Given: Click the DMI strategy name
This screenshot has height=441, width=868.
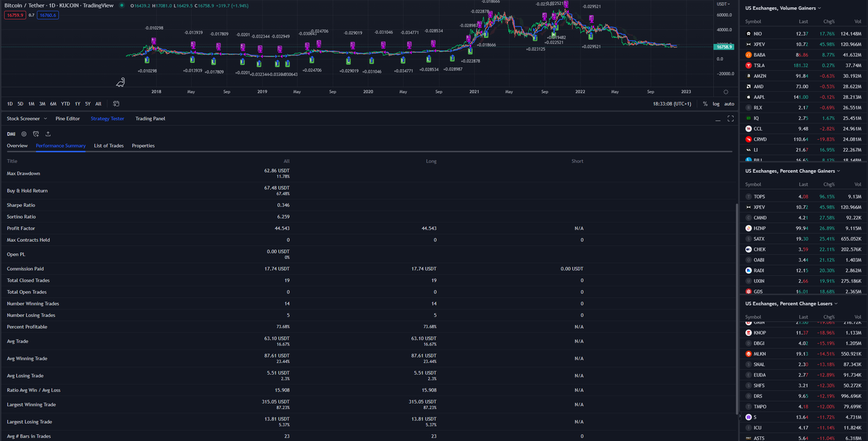Looking at the screenshot, I should [x=11, y=134].
